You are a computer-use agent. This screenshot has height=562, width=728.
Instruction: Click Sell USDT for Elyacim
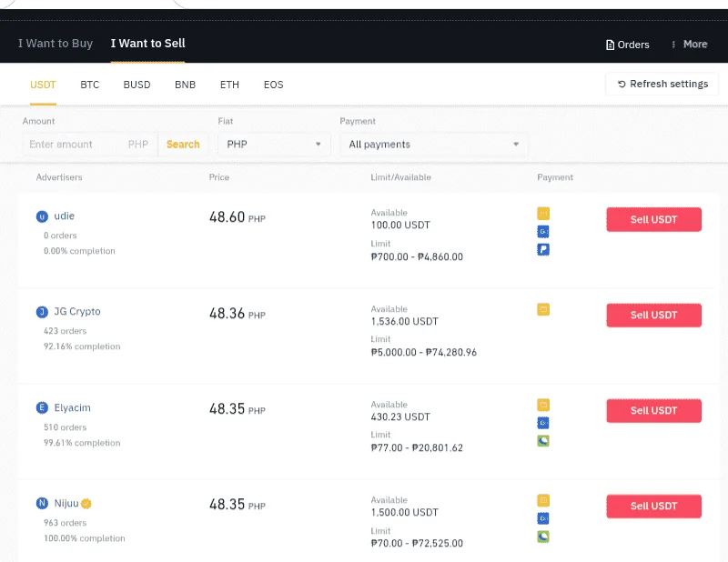click(653, 411)
